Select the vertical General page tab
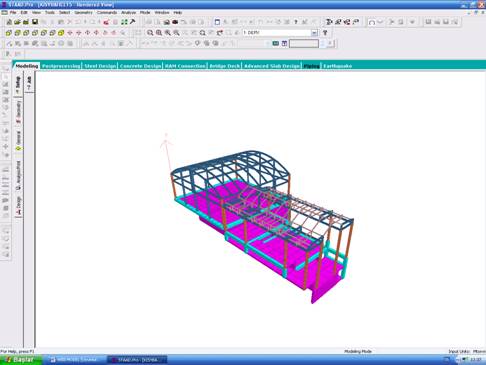The height and width of the screenshot is (365, 486). point(18,140)
